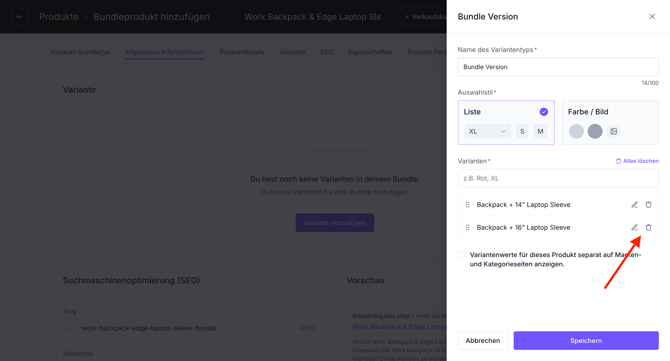Switch to the SEO tab
Screen dimensions: 670x361
click(326, 52)
